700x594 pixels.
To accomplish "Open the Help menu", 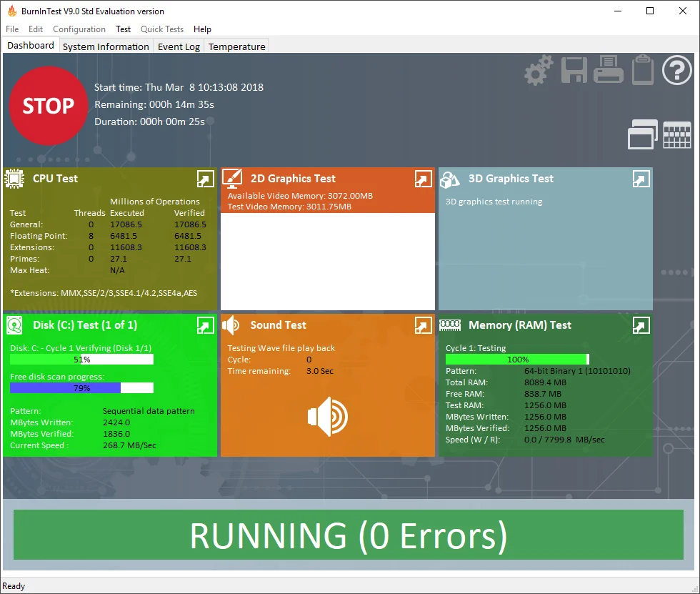I will (x=202, y=29).
